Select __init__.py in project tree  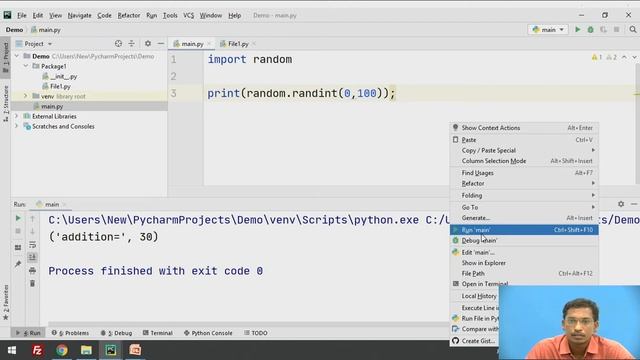pyautogui.click(x=60, y=76)
